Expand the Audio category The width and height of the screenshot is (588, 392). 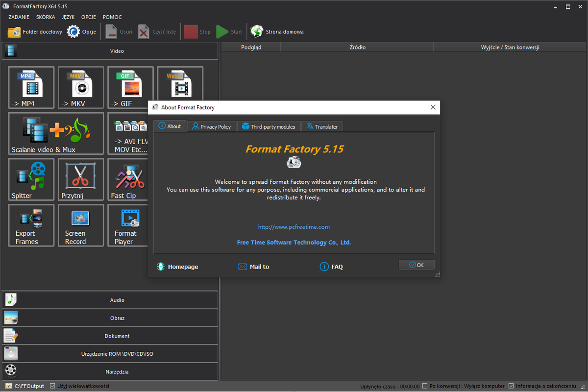pyautogui.click(x=110, y=300)
